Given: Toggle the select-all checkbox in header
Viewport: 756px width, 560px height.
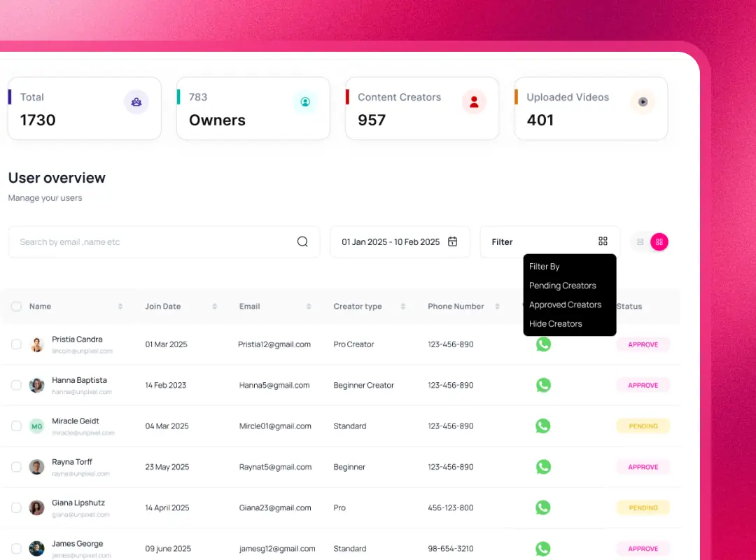Looking at the screenshot, I should (x=16, y=307).
